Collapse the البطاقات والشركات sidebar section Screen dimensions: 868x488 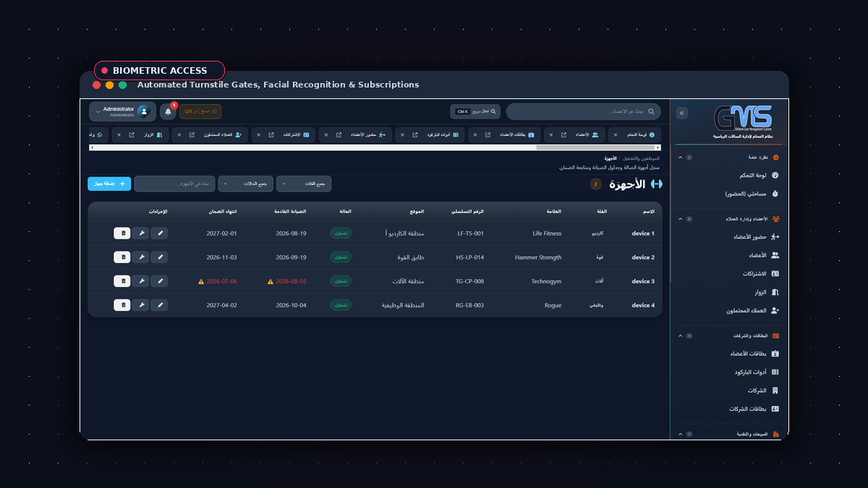(680, 335)
